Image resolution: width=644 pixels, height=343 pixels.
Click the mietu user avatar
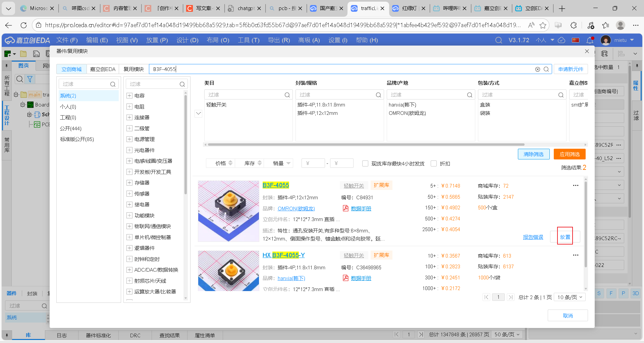tap(605, 40)
